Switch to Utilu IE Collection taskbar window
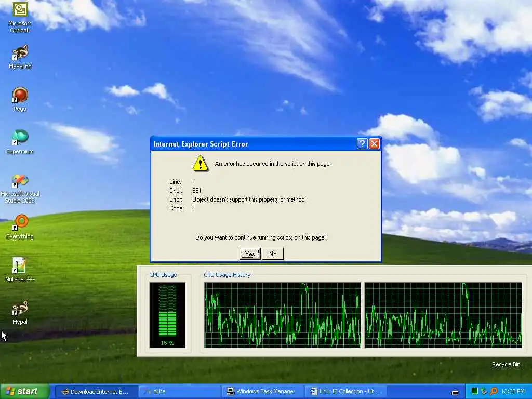 tap(345, 392)
